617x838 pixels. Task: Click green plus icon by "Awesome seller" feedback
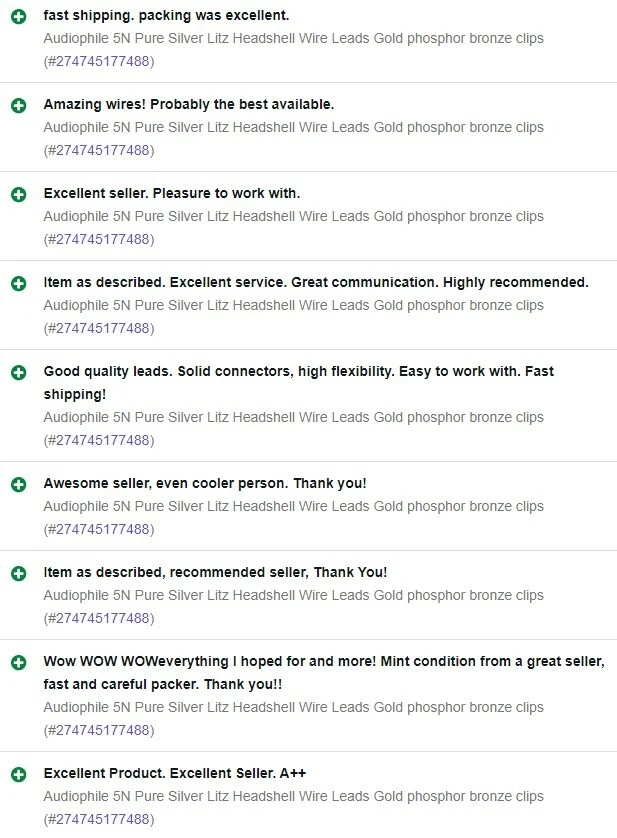point(18,484)
